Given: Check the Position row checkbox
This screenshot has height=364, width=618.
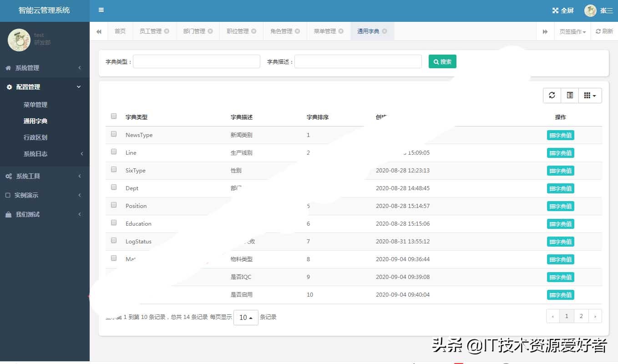Looking at the screenshot, I should pos(114,205).
